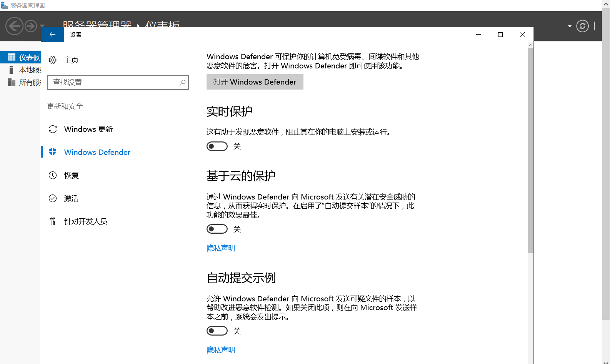Click the Server Manager refresh icon

click(582, 26)
